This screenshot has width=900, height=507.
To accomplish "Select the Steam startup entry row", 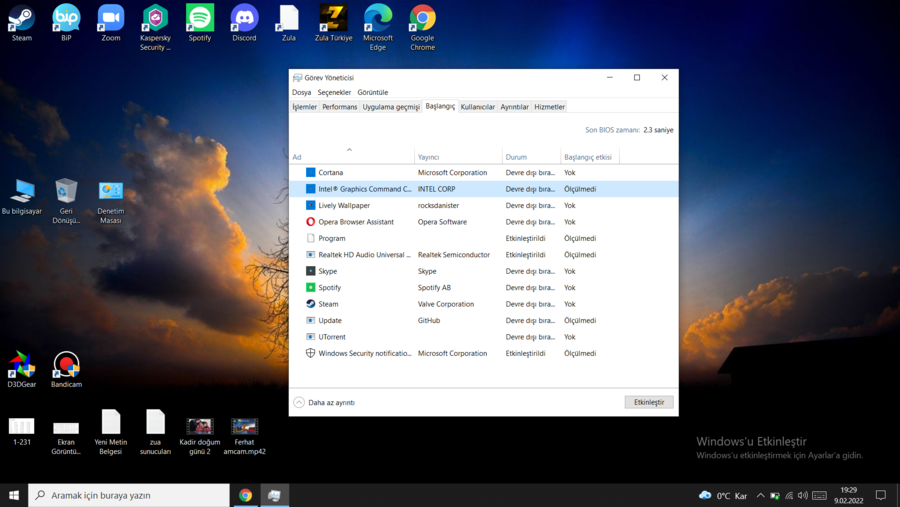I will click(483, 304).
